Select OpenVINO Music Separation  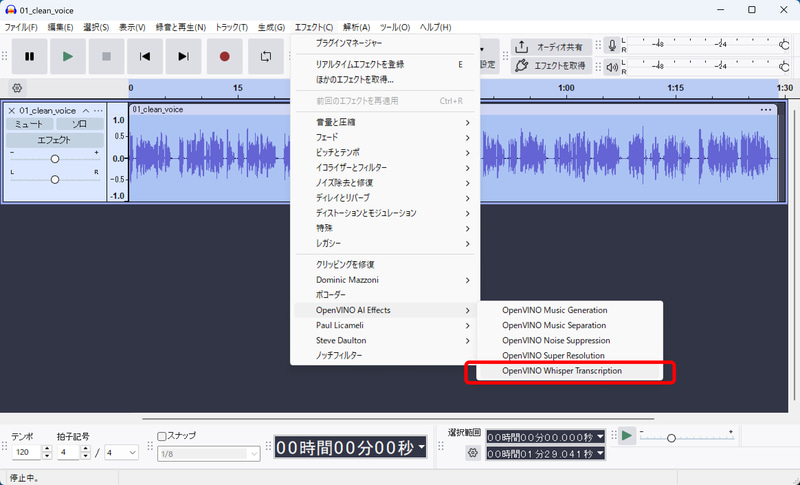pyautogui.click(x=569, y=325)
